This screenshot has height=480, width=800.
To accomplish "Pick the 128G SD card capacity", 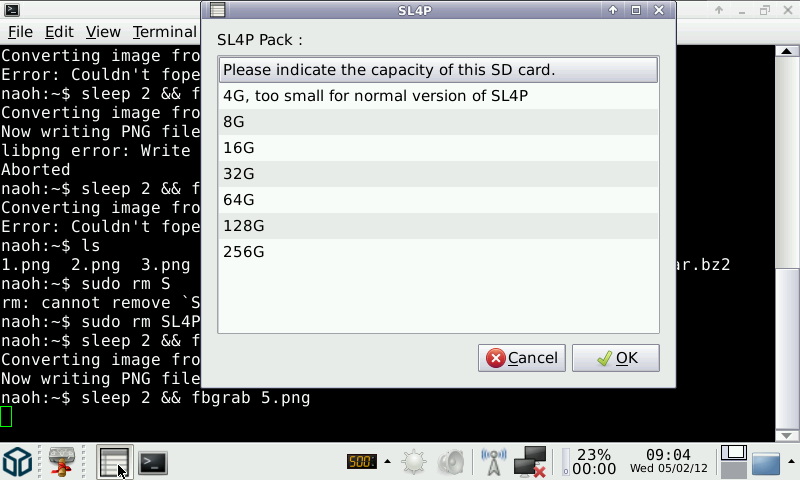I will click(x=243, y=226).
